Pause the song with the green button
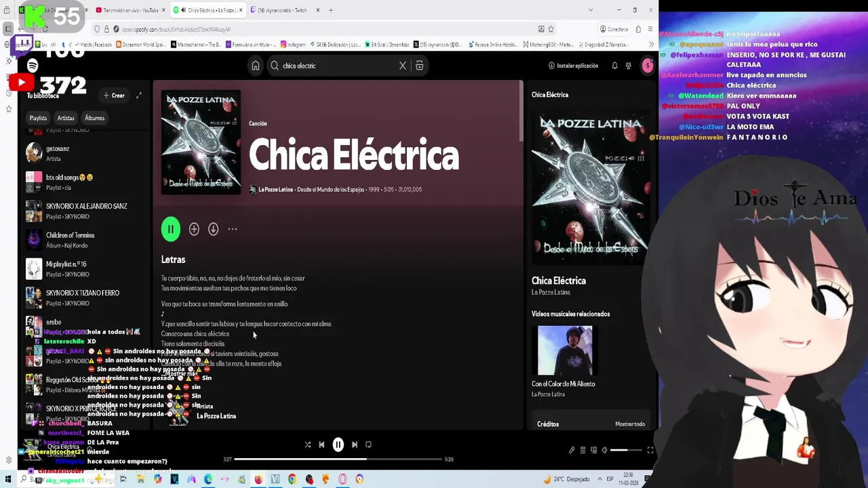The image size is (868, 488). coord(171,229)
